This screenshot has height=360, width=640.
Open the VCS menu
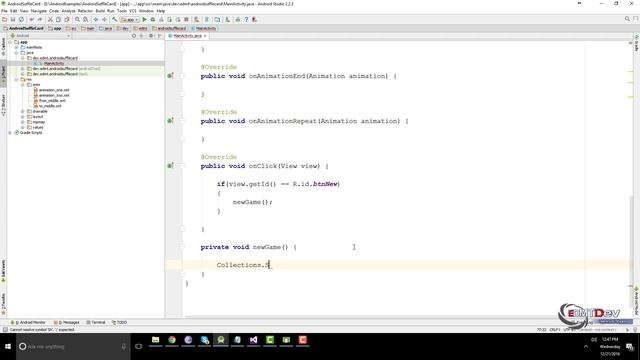pos(133,11)
